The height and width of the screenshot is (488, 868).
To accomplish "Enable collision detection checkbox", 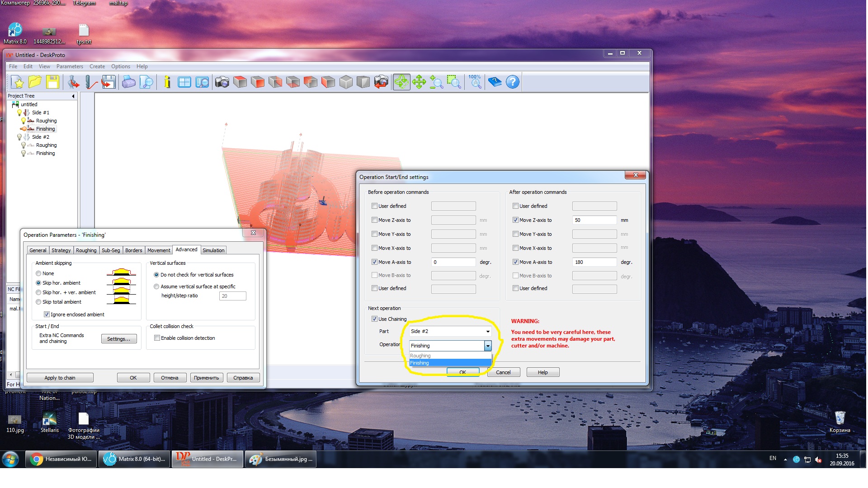I will pyautogui.click(x=157, y=338).
